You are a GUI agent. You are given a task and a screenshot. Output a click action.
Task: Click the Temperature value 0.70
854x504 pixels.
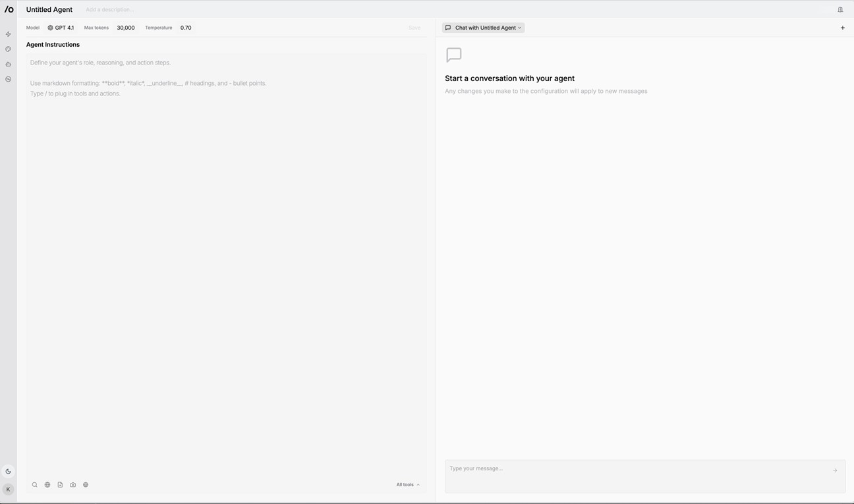[186, 28]
